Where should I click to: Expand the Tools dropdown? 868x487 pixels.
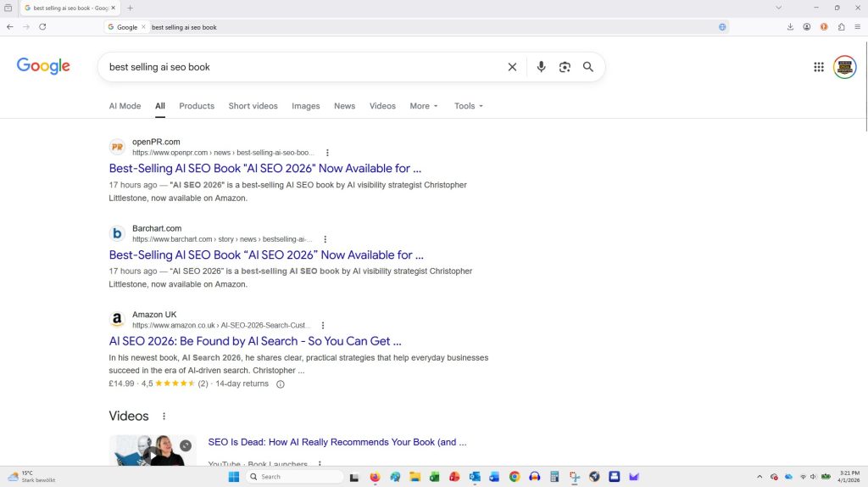[x=468, y=106]
